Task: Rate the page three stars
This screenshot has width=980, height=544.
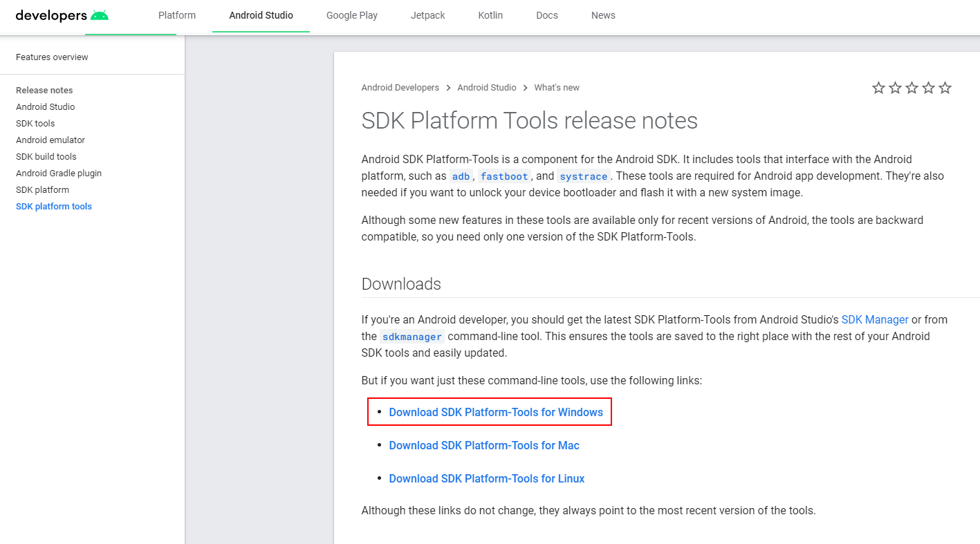Action: [912, 88]
